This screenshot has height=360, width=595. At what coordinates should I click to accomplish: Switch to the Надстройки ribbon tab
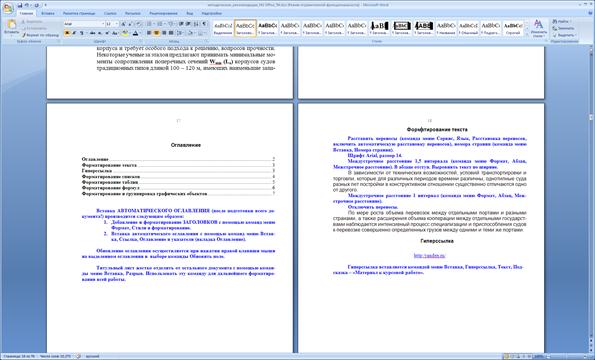pyautogui.click(x=212, y=13)
